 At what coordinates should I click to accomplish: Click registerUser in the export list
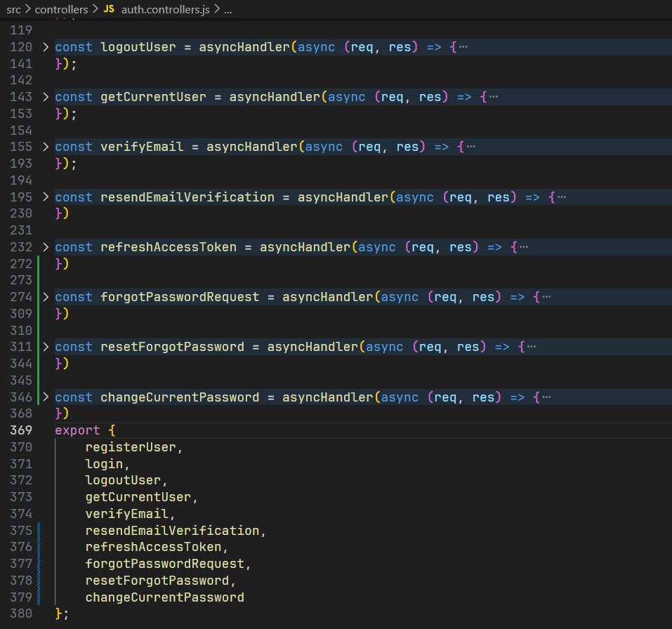131,447
